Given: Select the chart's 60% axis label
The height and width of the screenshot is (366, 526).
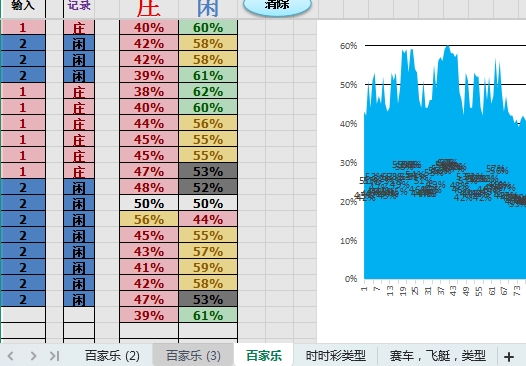Looking at the screenshot, I should 348,46.
